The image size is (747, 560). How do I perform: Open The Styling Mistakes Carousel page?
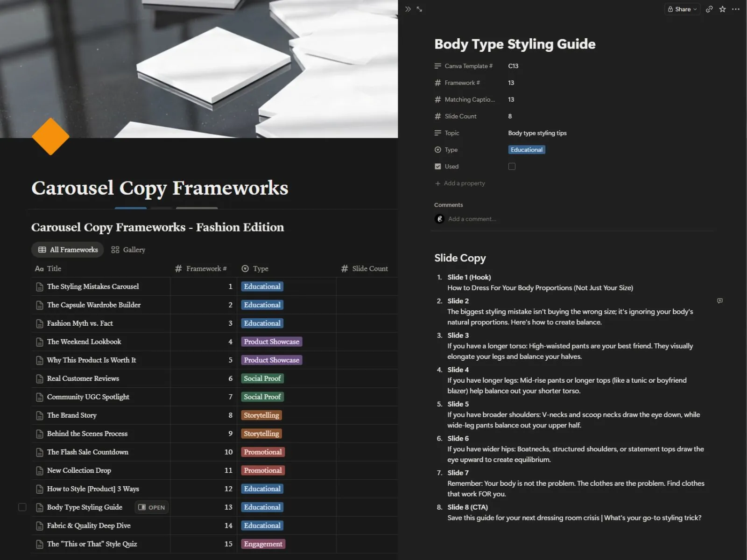(x=93, y=287)
